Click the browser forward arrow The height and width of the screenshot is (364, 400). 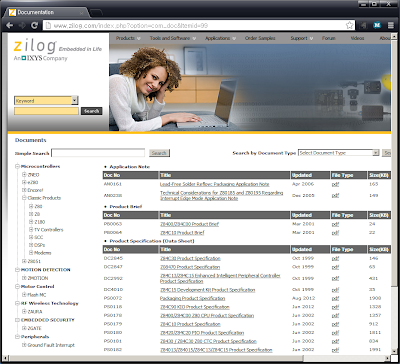22,25
